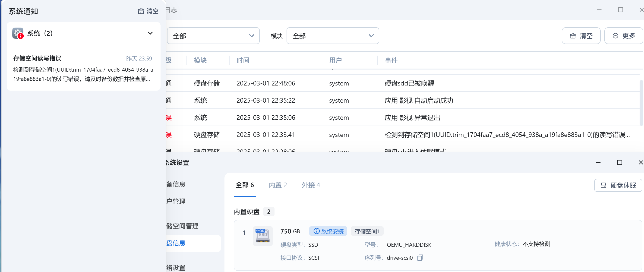The image size is (644, 272).
Task: Select the 应用 影视 自动启动成功 log entry
Action: (x=403, y=101)
